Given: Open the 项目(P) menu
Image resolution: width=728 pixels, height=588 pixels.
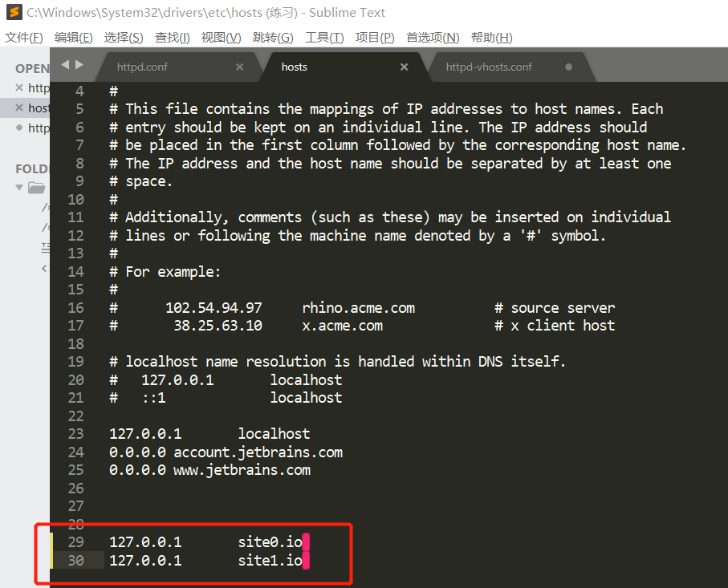Looking at the screenshot, I should [x=375, y=38].
